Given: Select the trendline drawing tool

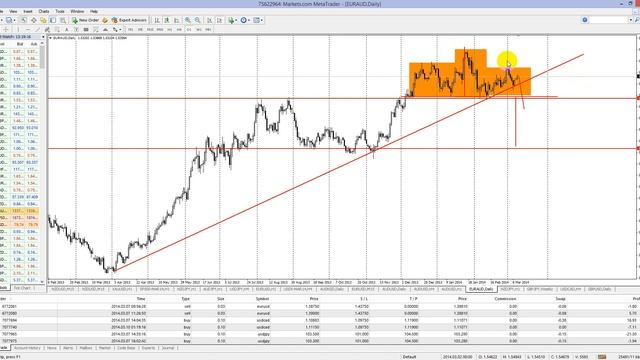Looking at the screenshot, I should (38, 29).
